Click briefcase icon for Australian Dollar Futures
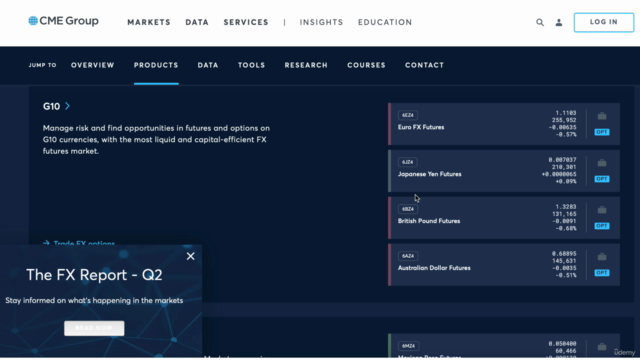640x360 pixels. click(x=602, y=257)
